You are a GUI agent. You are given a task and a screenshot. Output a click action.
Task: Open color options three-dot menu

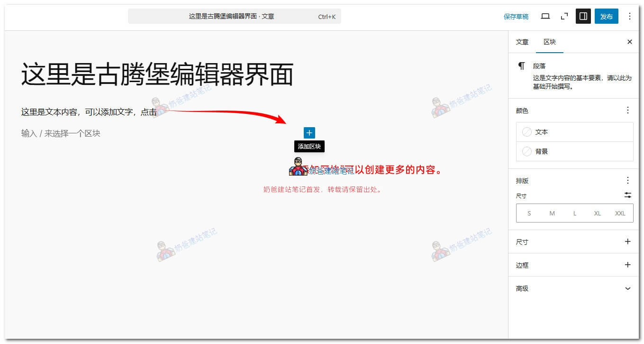coord(627,110)
